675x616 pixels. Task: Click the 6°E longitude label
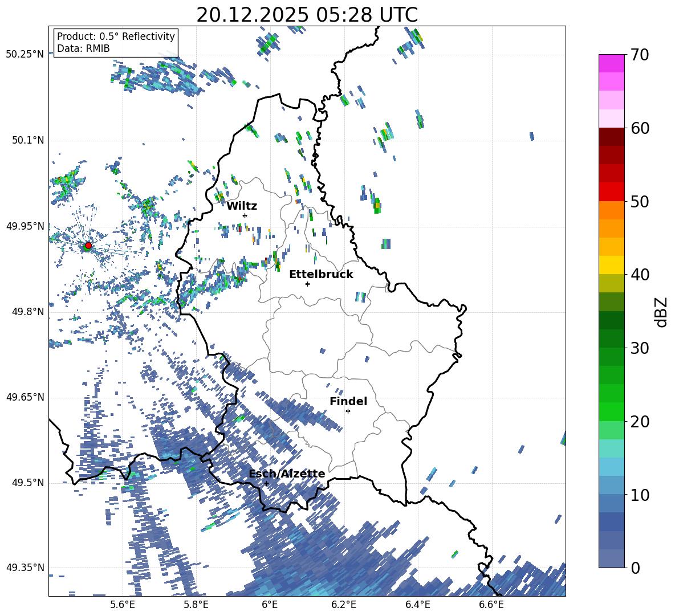click(x=270, y=605)
